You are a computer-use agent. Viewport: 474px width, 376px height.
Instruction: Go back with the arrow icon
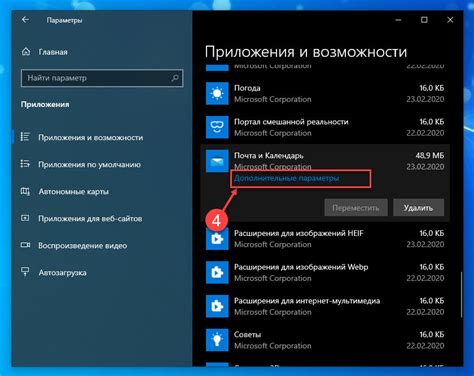pos(25,20)
